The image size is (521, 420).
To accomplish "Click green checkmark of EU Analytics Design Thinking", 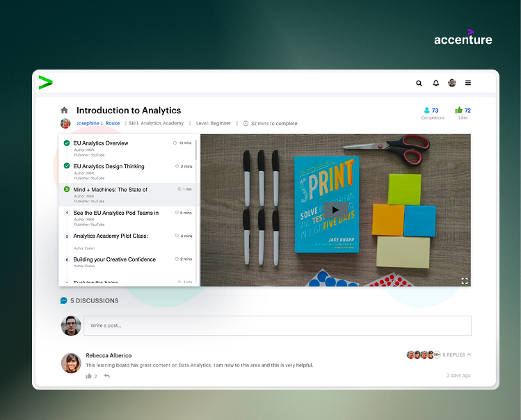I will pyautogui.click(x=67, y=165).
